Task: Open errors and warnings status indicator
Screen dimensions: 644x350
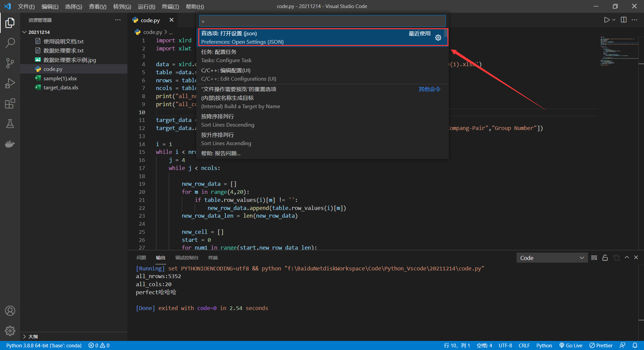Action: click(99, 345)
